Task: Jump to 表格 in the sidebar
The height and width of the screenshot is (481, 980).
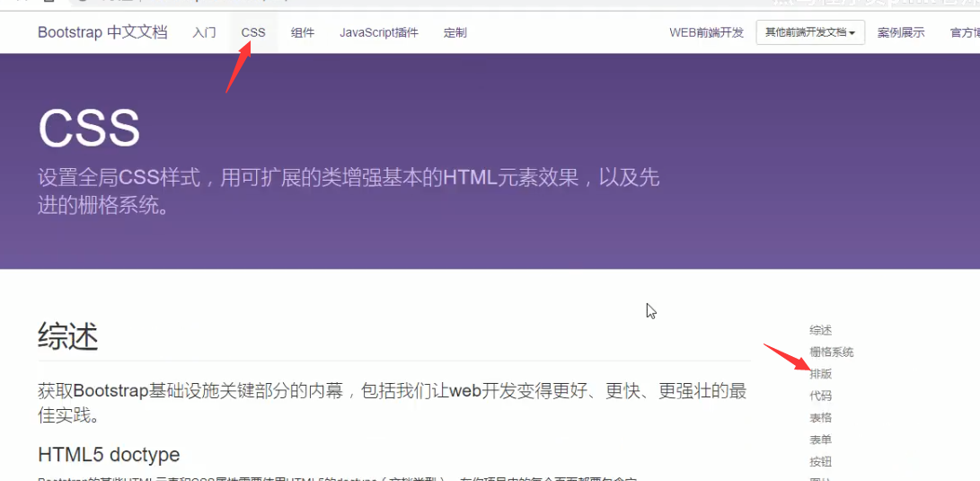Action: pyautogui.click(x=821, y=418)
